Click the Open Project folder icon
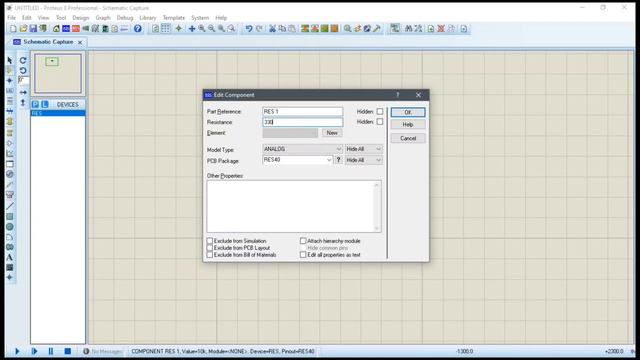 23,29
